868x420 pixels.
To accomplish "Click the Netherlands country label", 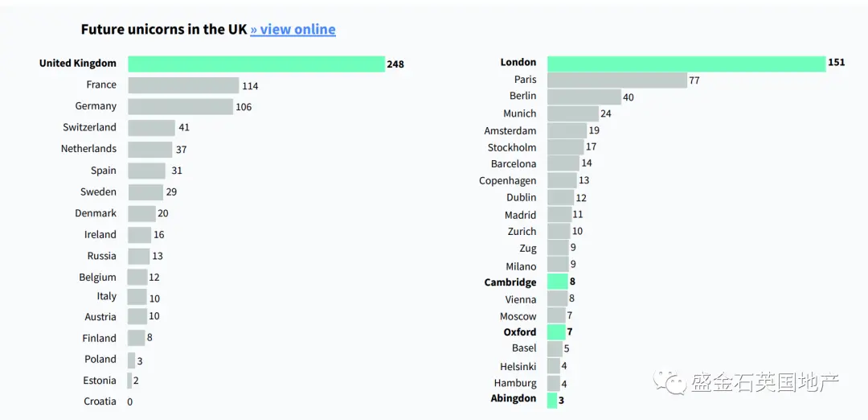I will [x=88, y=149].
